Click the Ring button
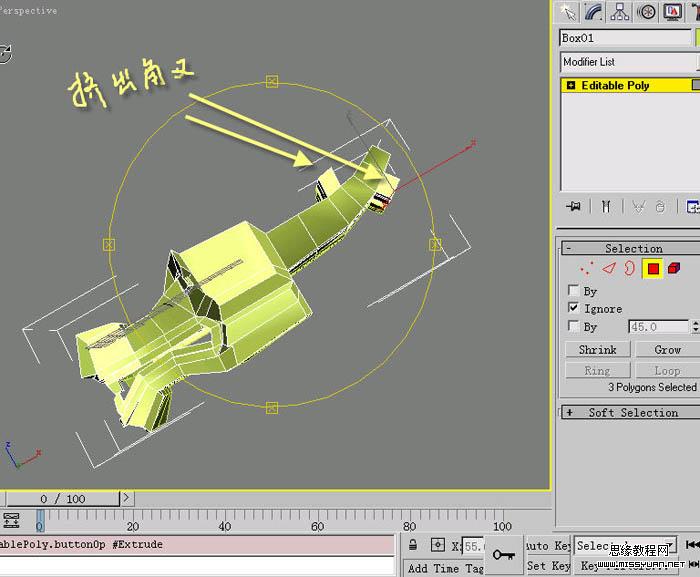Viewport: 700px width, 577px height. tap(598, 370)
